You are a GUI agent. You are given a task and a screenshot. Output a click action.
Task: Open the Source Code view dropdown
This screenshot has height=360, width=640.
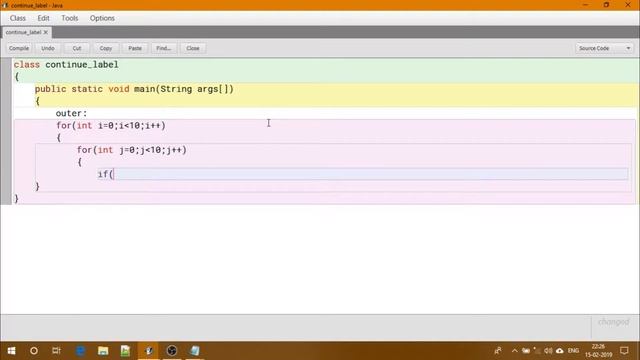point(604,48)
